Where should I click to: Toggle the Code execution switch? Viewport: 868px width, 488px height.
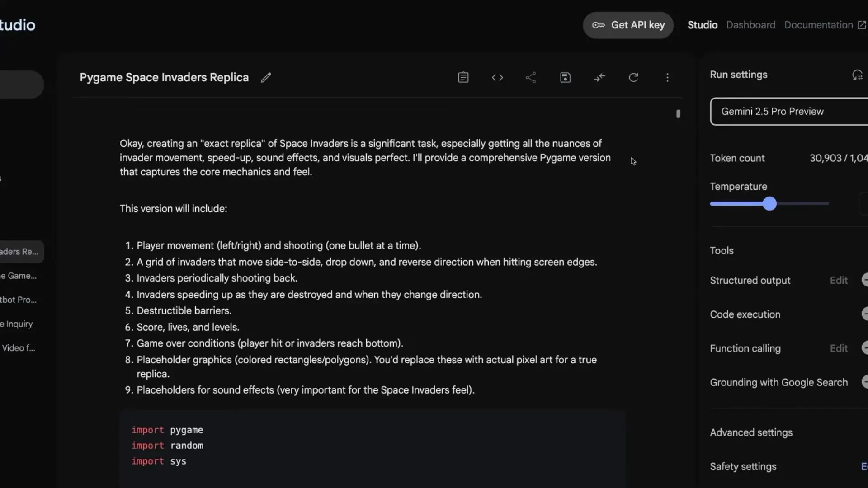pos(865,314)
